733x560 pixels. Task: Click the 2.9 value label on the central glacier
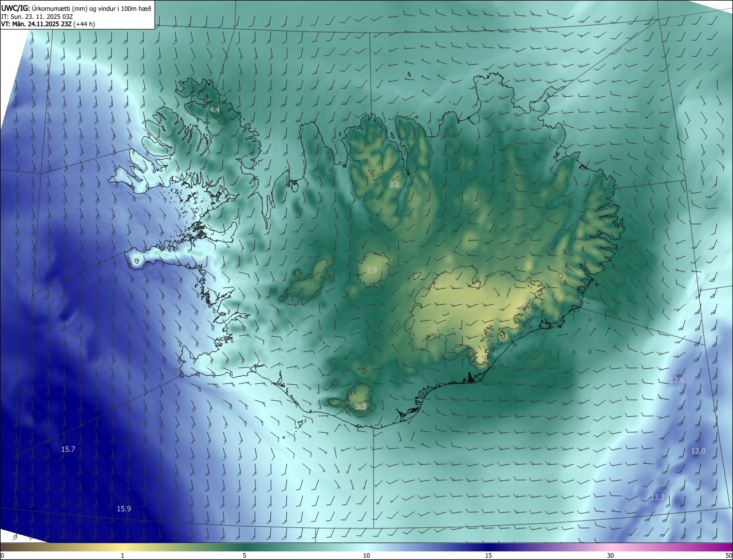pyautogui.click(x=372, y=269)
